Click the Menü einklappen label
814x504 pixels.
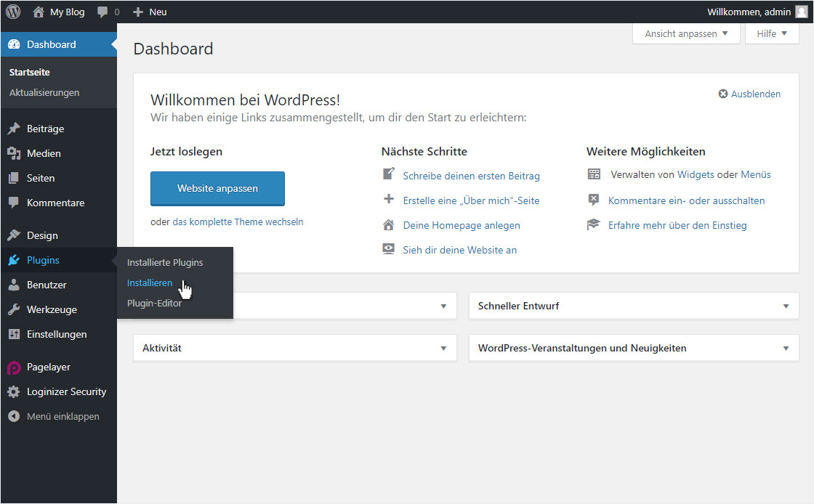[63, 416]
